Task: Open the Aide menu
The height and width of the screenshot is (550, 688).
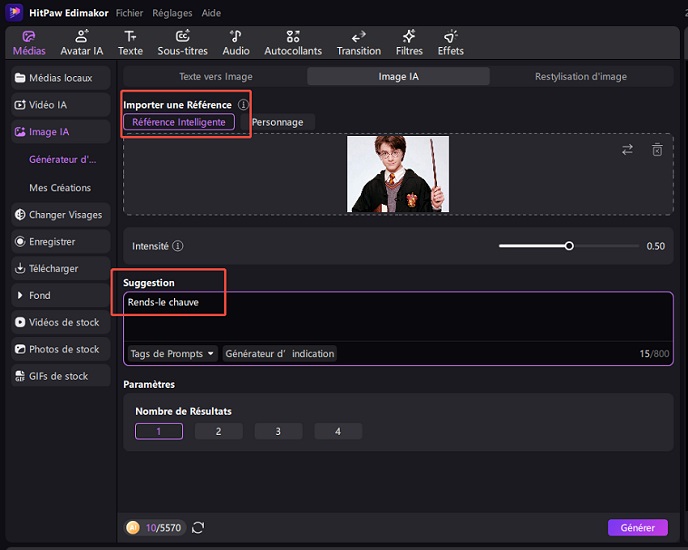Action: point(211,13)
